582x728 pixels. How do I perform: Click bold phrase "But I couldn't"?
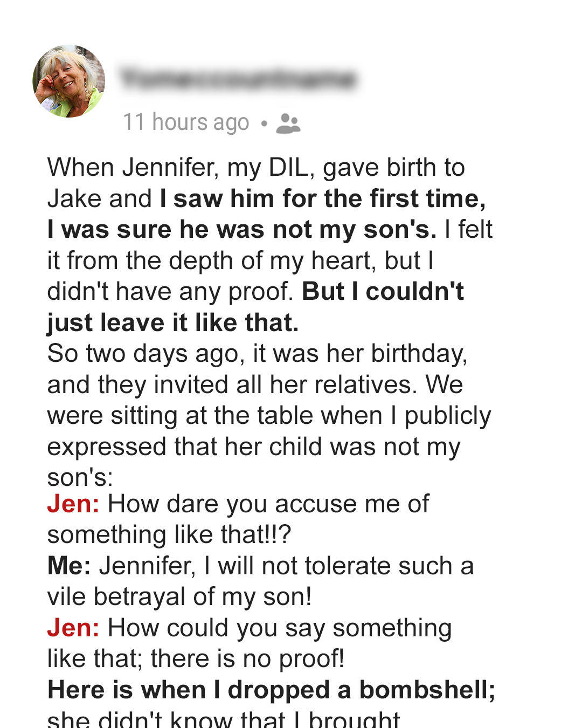tap(383, 291)
